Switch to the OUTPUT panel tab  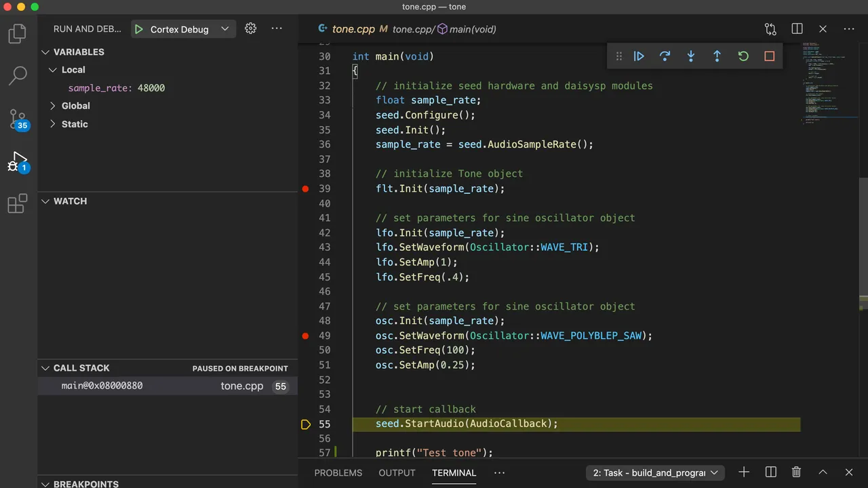[x=397, y=472]
